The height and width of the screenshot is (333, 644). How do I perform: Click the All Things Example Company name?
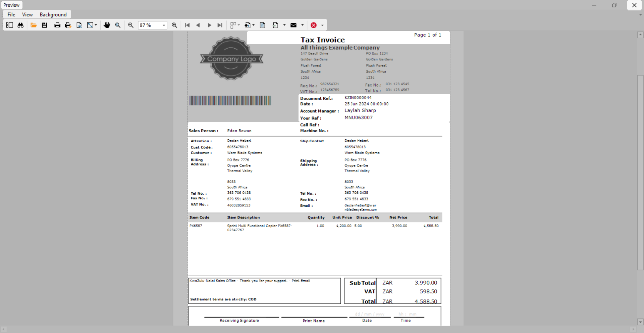click(340, 48)
